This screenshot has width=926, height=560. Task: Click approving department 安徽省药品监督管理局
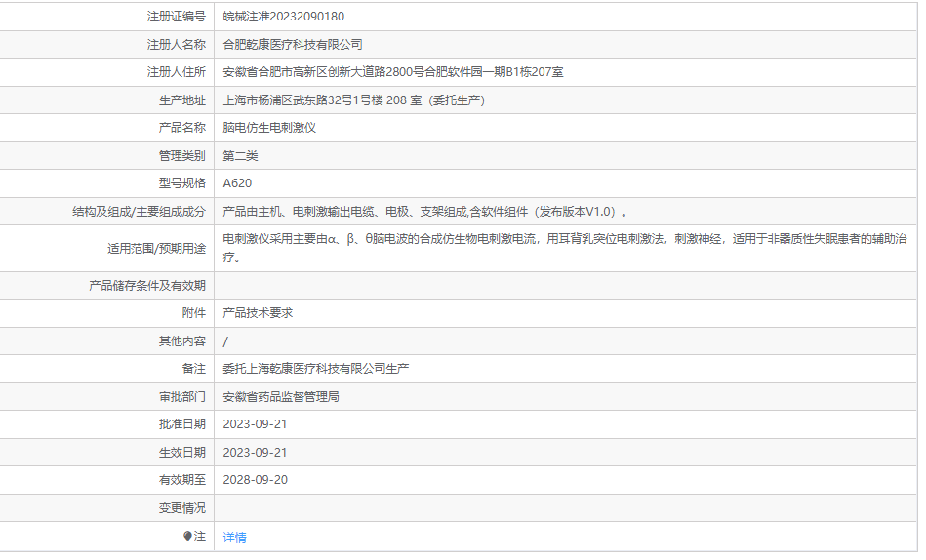click(280, 396)
